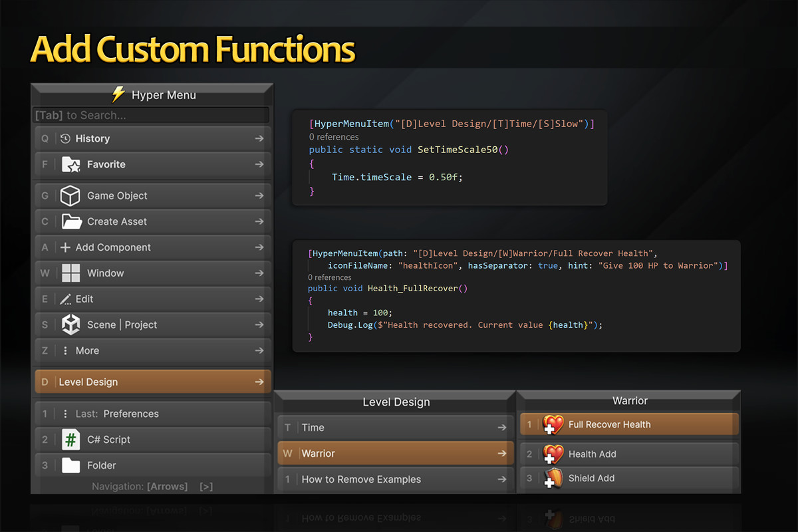The width and height of the screenshot is (798, 532).
Task: Click the Favorite star folder icon
Action: pyautogui.click(x=70, y=164)
